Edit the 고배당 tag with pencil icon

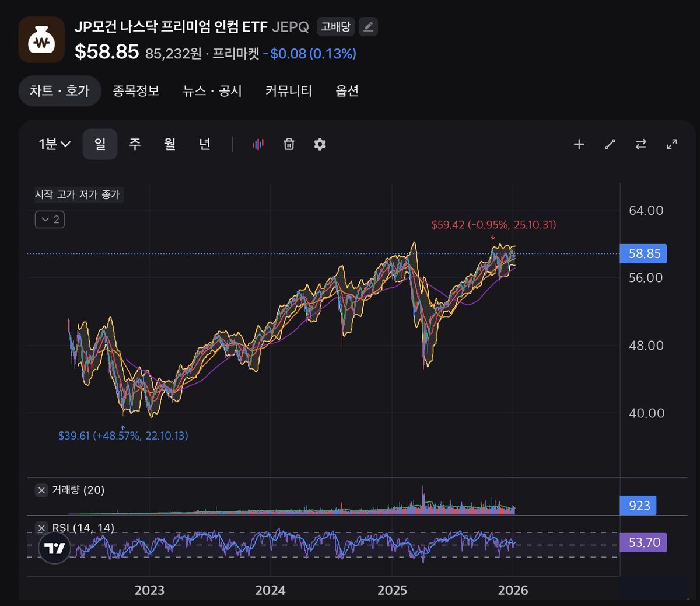(368, 26)
